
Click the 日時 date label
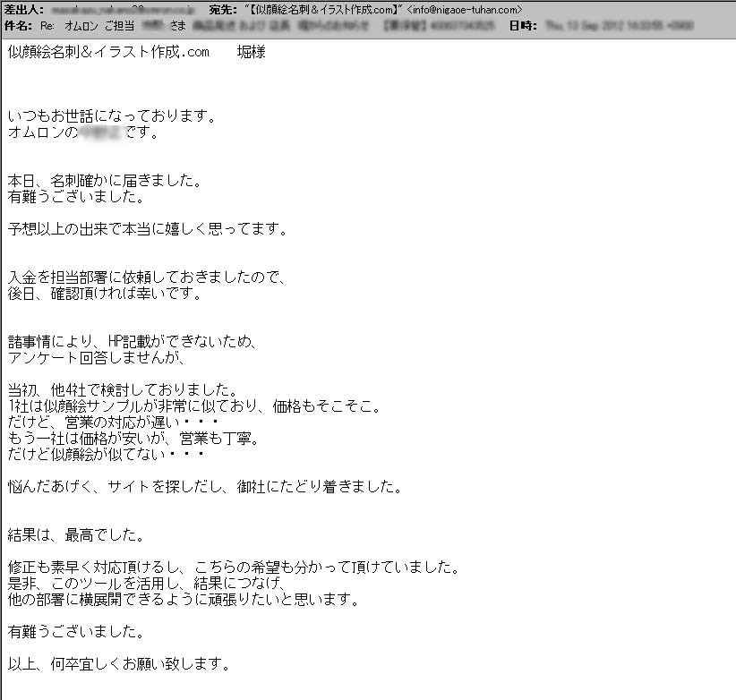coord(524,26)
